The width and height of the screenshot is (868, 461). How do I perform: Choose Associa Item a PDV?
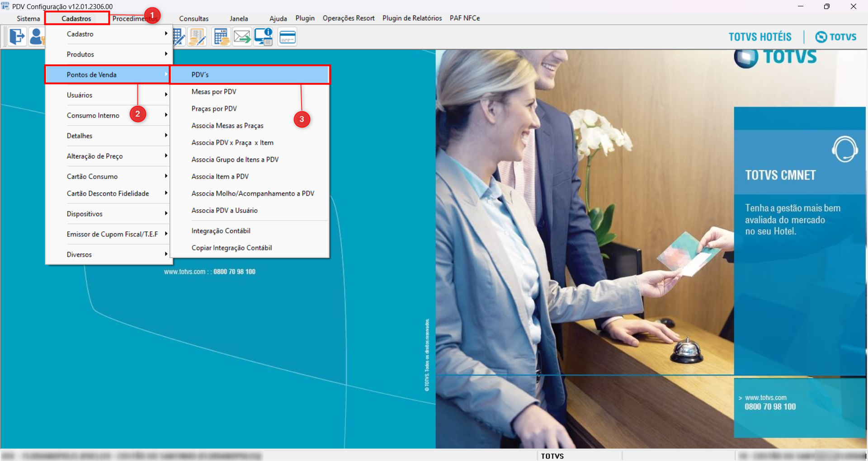[x=250, y=176]
